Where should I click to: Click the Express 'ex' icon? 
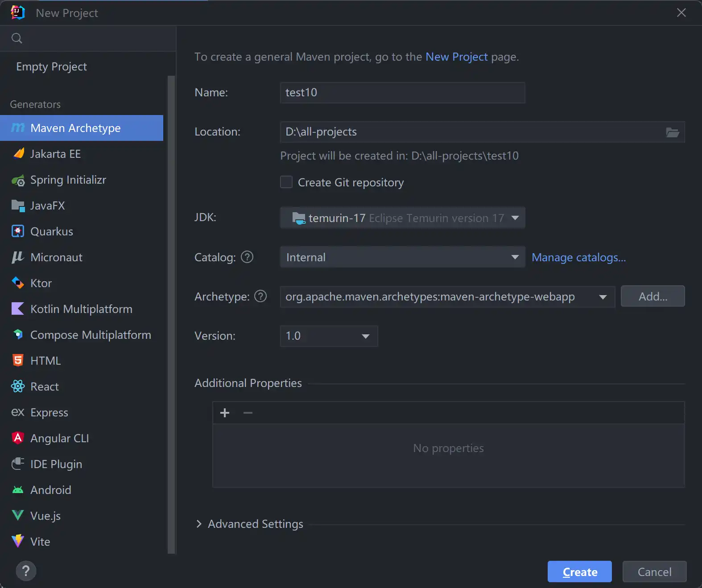(x=18, y=412)
